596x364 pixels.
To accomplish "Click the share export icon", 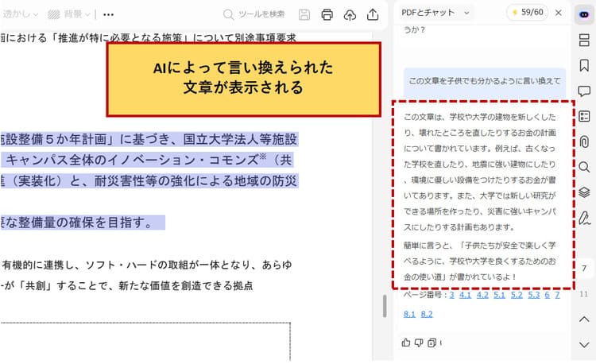I will point(373,14).
